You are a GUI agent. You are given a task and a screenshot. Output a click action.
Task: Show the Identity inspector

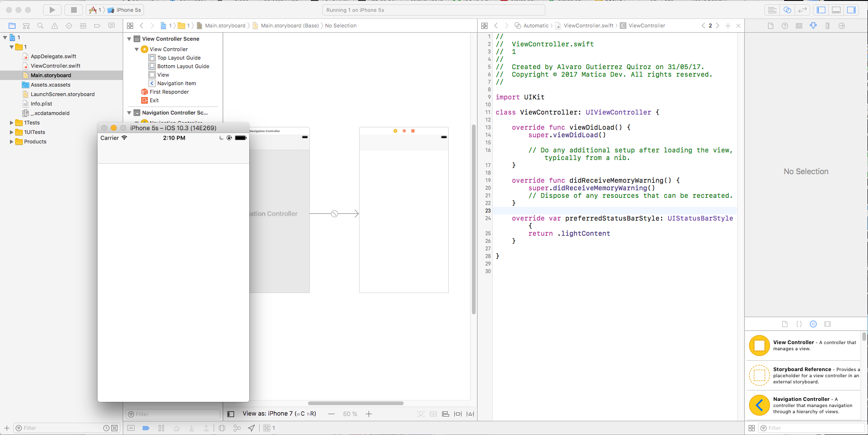pos(799,26)
